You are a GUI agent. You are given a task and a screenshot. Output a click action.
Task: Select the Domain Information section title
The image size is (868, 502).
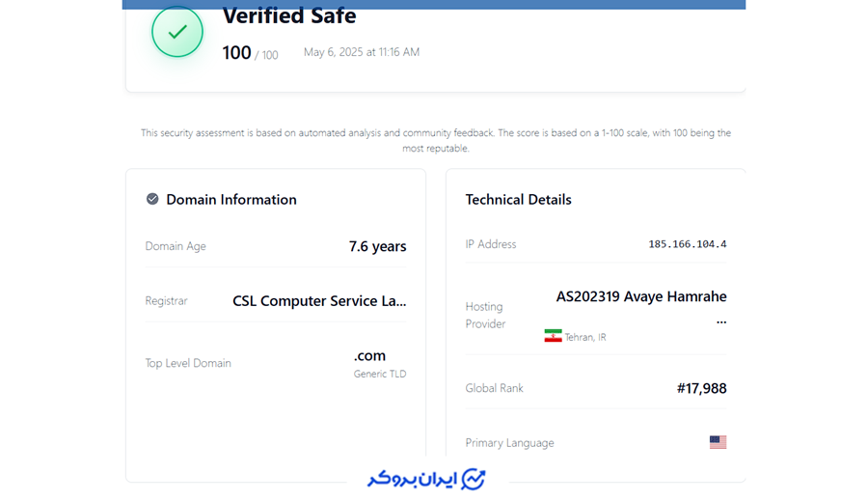pyautogui.click(x=231, y=200)
